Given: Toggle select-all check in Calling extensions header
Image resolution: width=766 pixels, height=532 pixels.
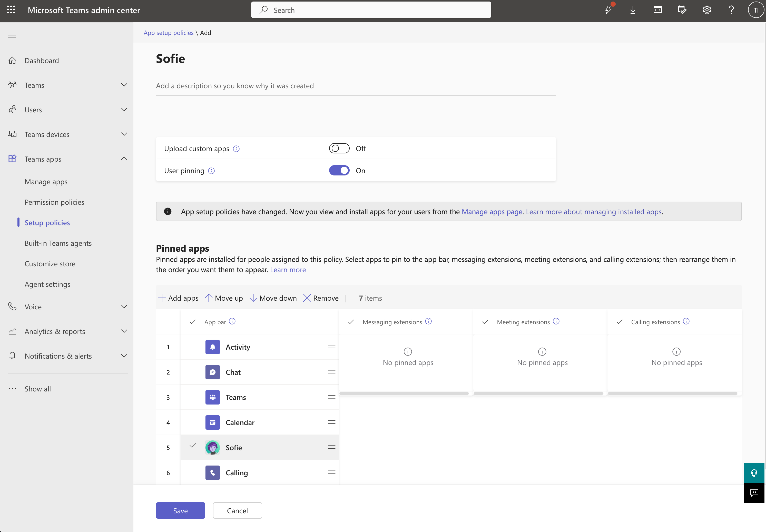Looking at the screenshot, I should point(619,322).
